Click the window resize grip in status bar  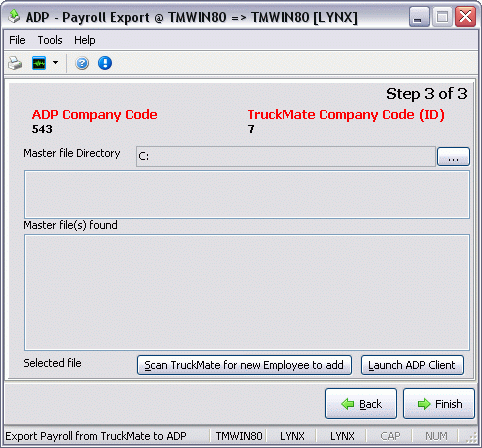coord(472,437)
